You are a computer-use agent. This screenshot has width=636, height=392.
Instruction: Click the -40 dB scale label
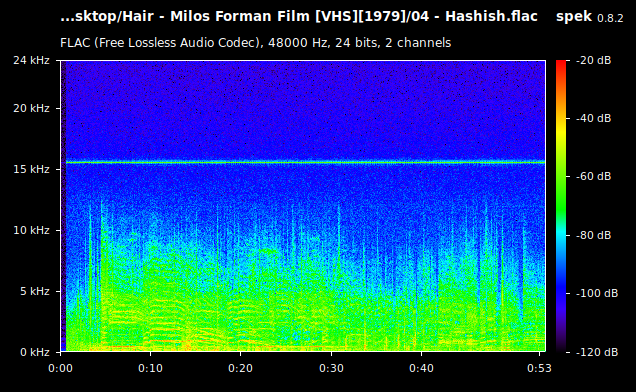(x=593, y=118)
